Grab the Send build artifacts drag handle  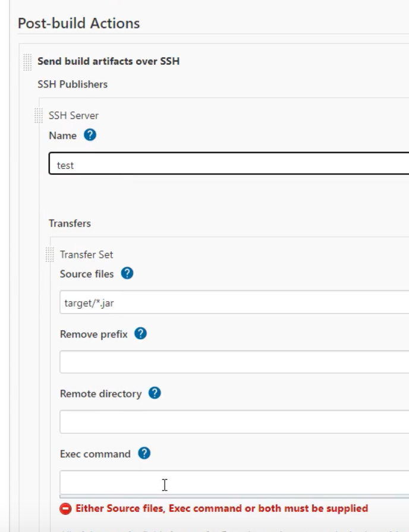pos(27,62)
